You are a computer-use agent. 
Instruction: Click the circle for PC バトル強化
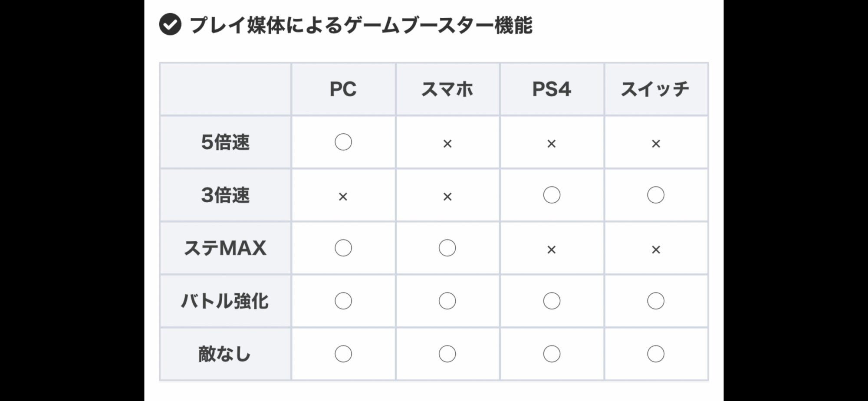point(343,301)
